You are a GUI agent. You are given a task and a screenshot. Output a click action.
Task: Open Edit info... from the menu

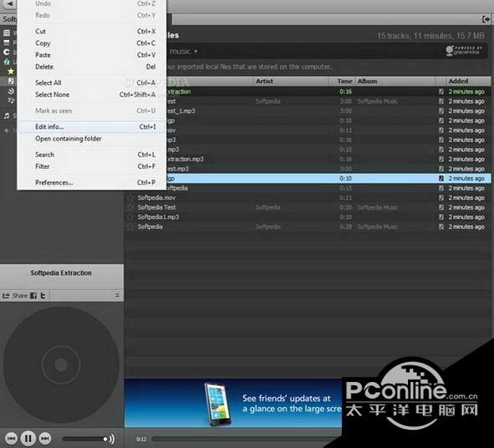click(x=92, y=127)
